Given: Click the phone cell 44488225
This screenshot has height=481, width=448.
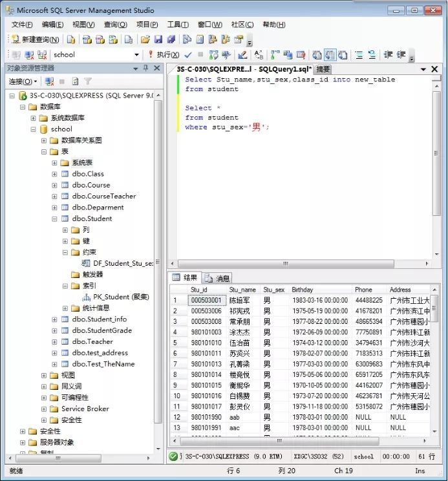Looking at the screenshot, I should pos(369,301).
